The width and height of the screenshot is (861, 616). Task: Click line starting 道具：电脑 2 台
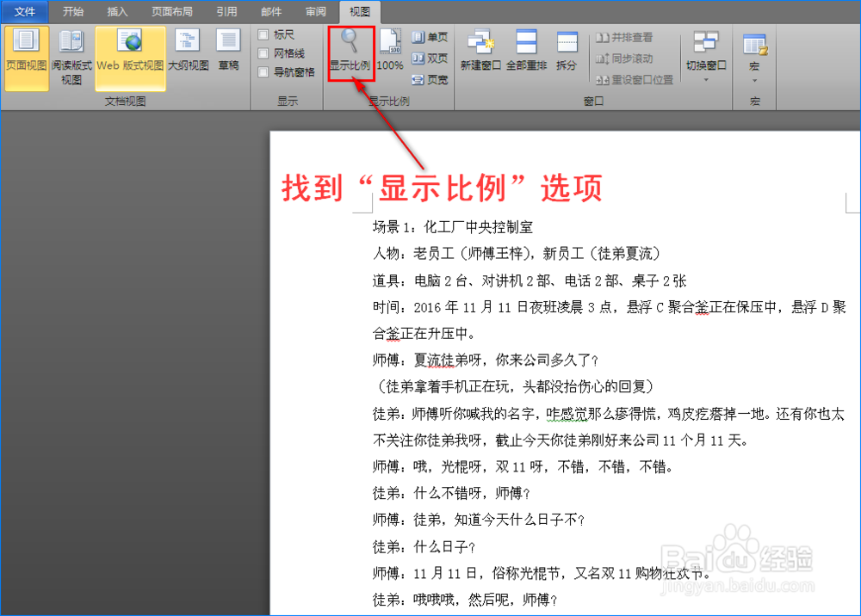pos(530,280)
